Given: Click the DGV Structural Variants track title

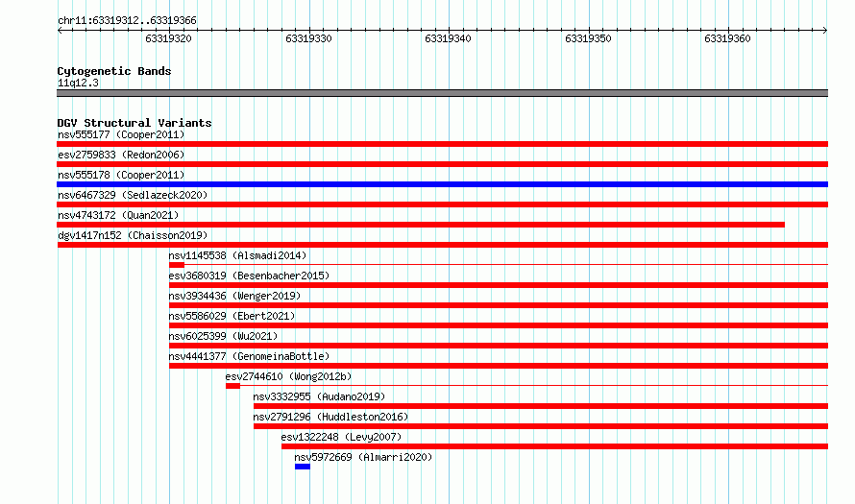Looking at the screenshot, I should coord(134,123).
